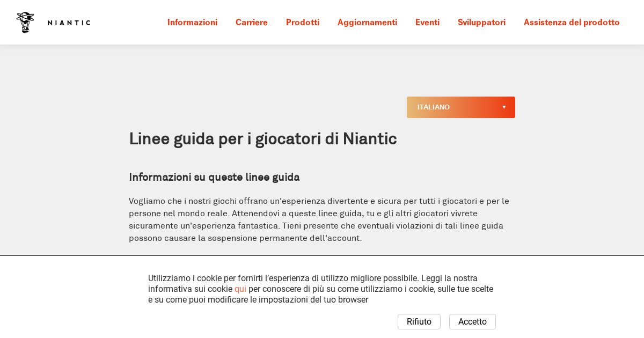
Task: Open the Informazioni menu item
Action: 192,23
